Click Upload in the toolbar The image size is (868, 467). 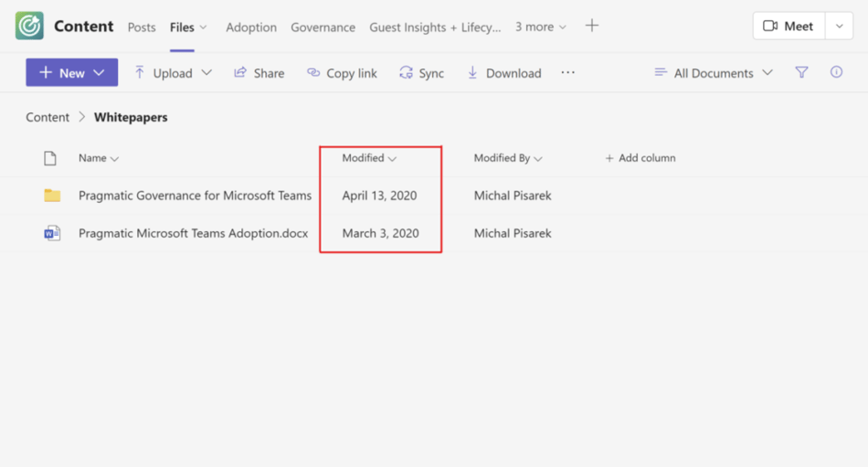164,73
